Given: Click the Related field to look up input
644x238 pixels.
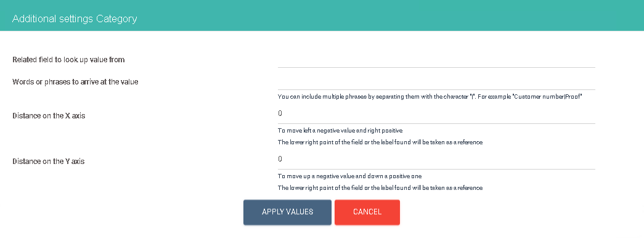Looking at the screenshot, I should pyautogui.click(x=436, y=60).
